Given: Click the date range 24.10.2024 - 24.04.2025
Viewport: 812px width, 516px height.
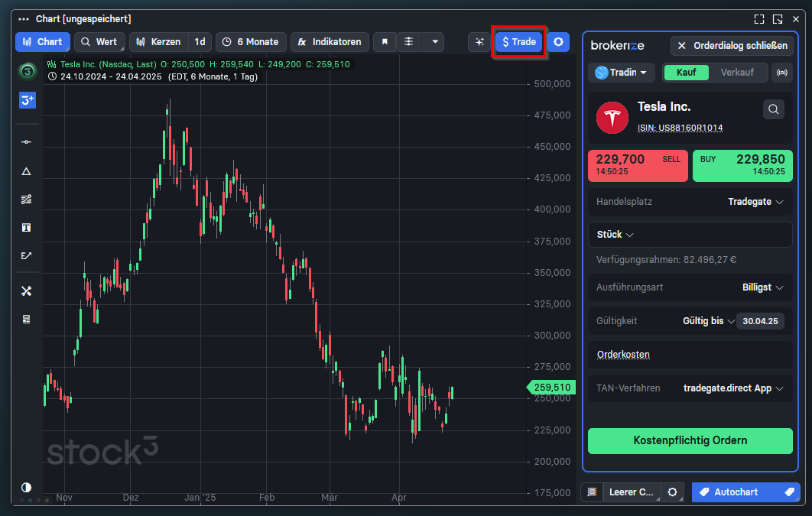Looking at the screenshot, I should click(112, 76).
